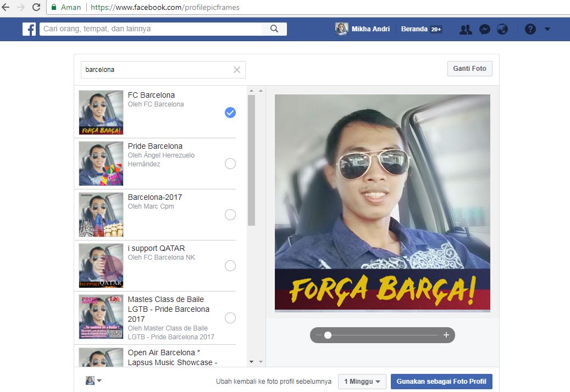Open the help question mark icon

pos(530,29)
